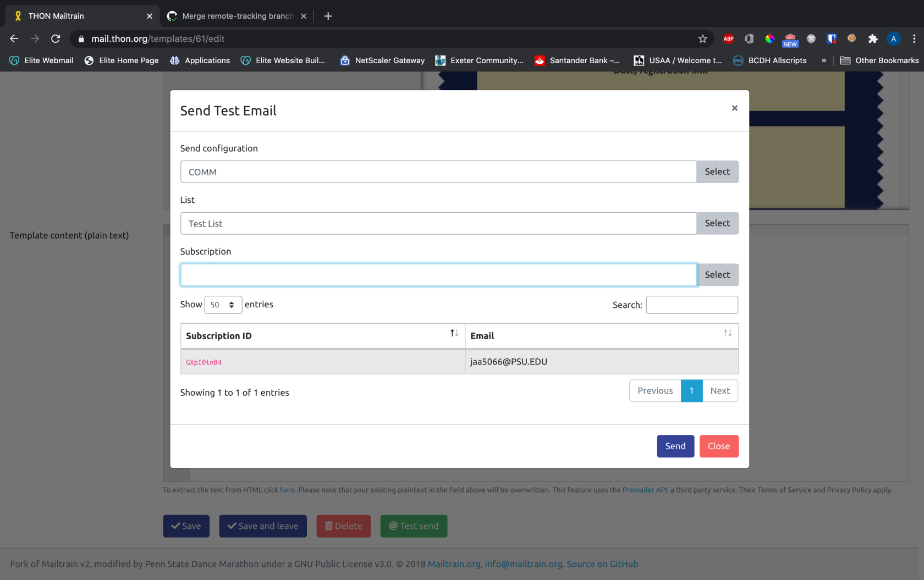Click the Save button behind dialog
924x580 pixels.
tap(186, 526)
